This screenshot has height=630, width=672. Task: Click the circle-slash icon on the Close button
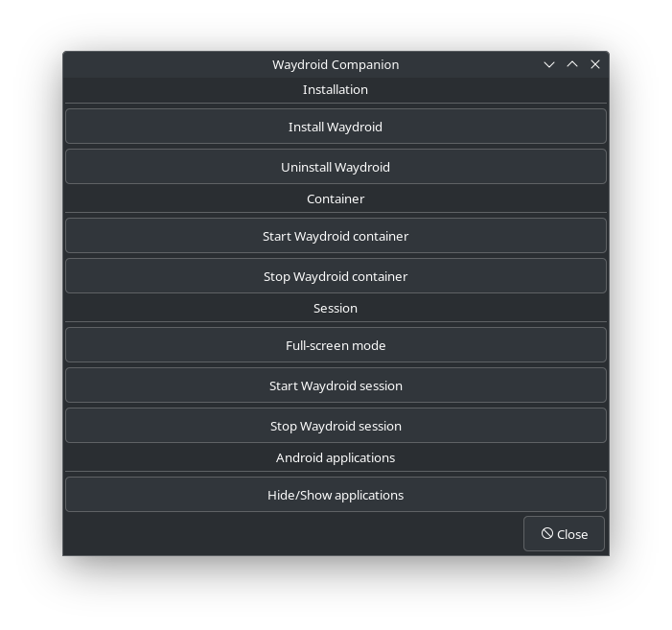[546, 533]
